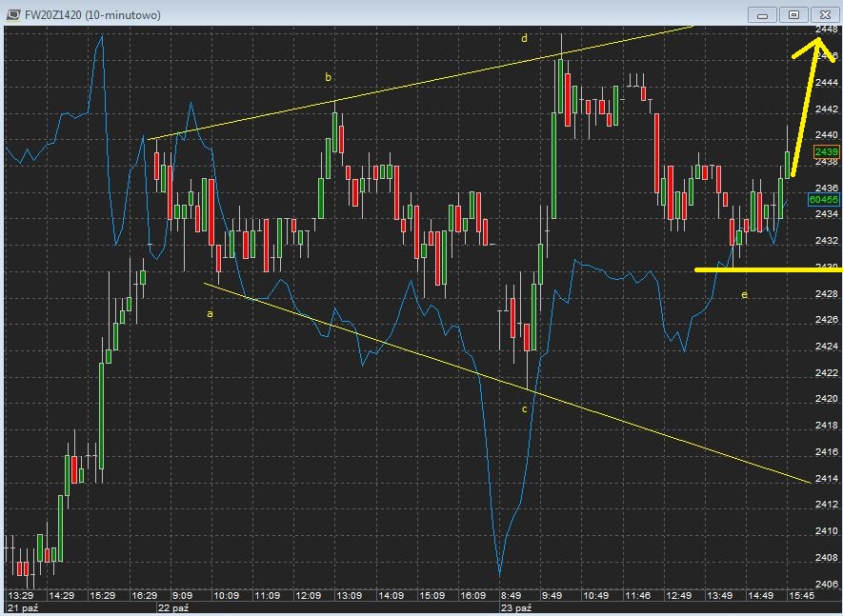This screenshot has width=843, height=616.
Task: Select the current price tag 2439
Action: pyautogui.click(x=827, y=151)
